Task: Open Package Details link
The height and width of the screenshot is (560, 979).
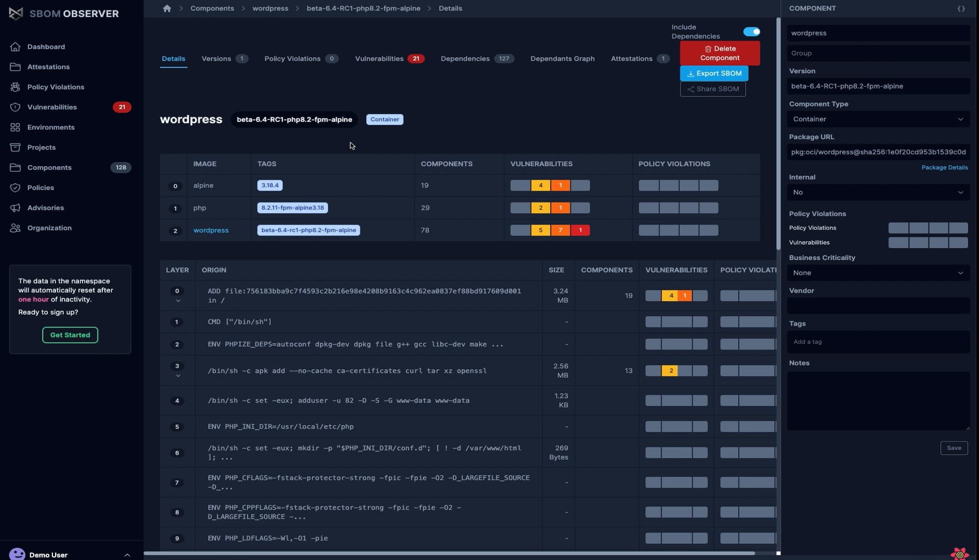Action: coord(945,167)
